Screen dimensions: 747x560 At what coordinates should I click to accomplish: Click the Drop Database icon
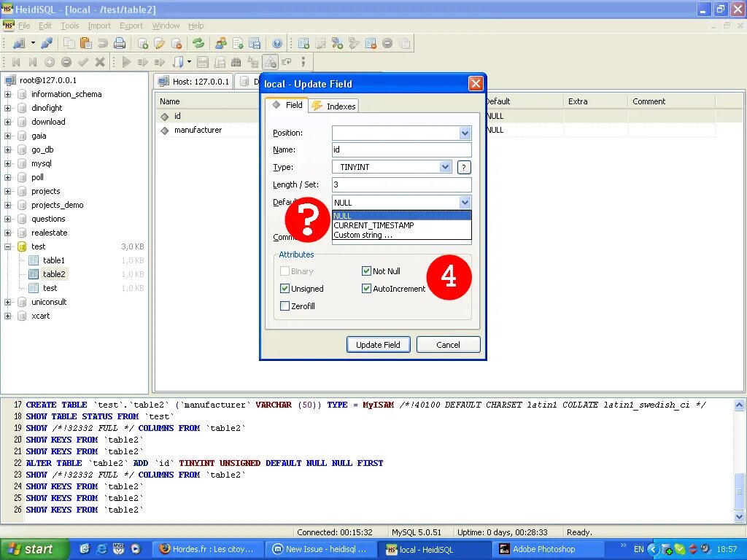click(177, 43)
